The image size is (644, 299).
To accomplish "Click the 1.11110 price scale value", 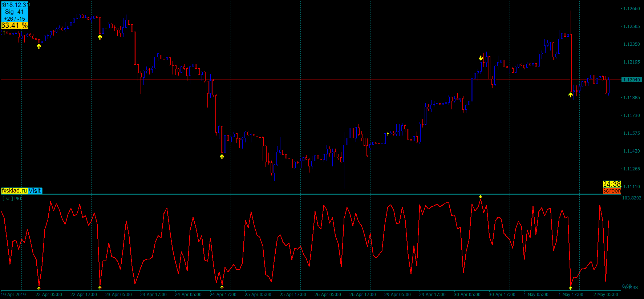I will 632,187.
